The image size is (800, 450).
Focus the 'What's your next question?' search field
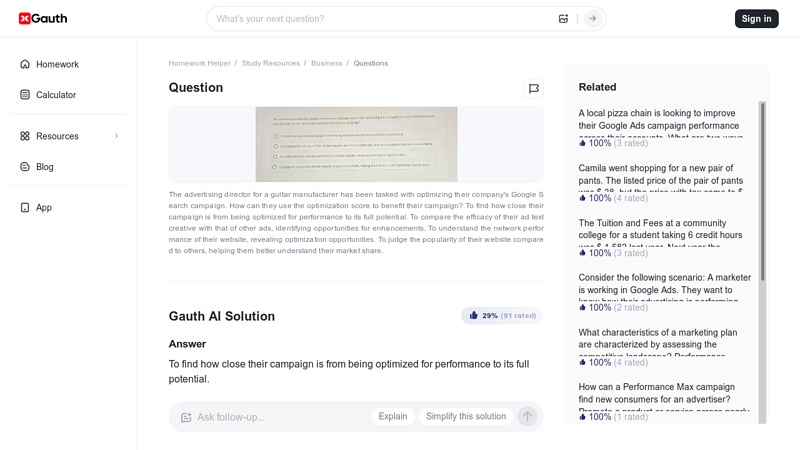point(383,19)
